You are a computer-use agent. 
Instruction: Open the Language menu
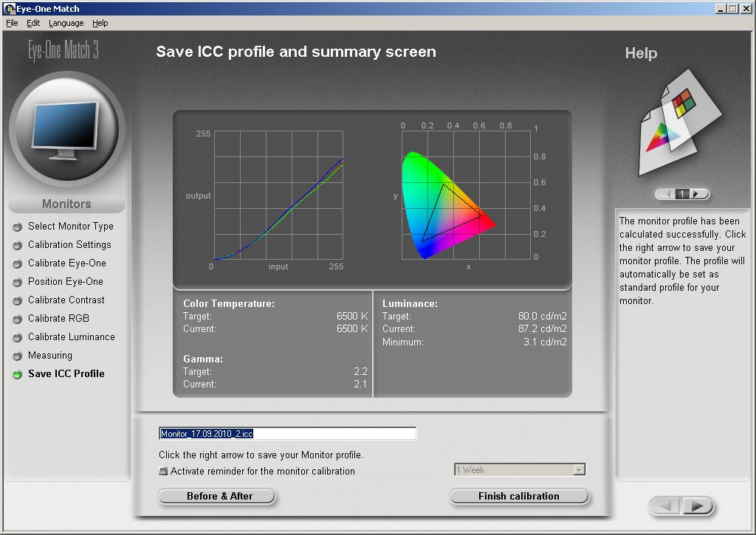pos(66,23)
